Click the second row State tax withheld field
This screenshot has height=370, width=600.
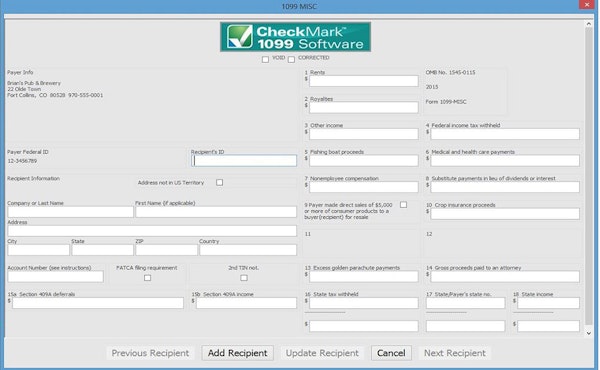pyautogui.click(x=364, y=326)
